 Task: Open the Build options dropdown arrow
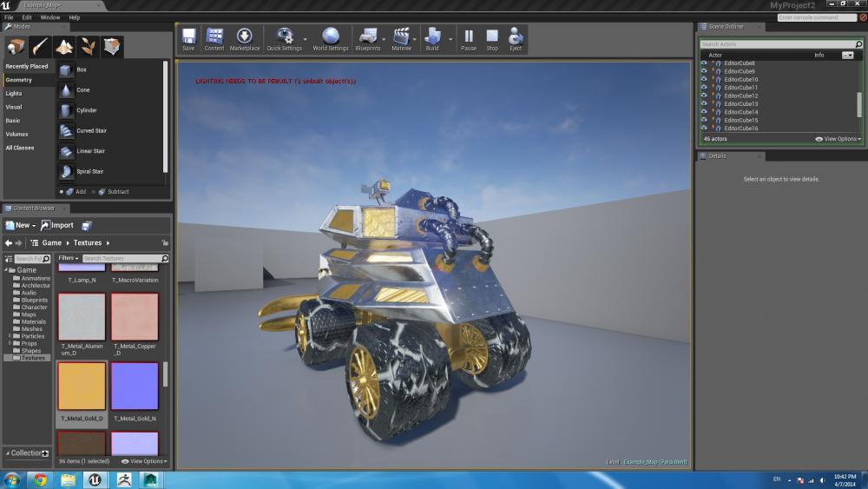pyautogui.click(x=450, y=39)
